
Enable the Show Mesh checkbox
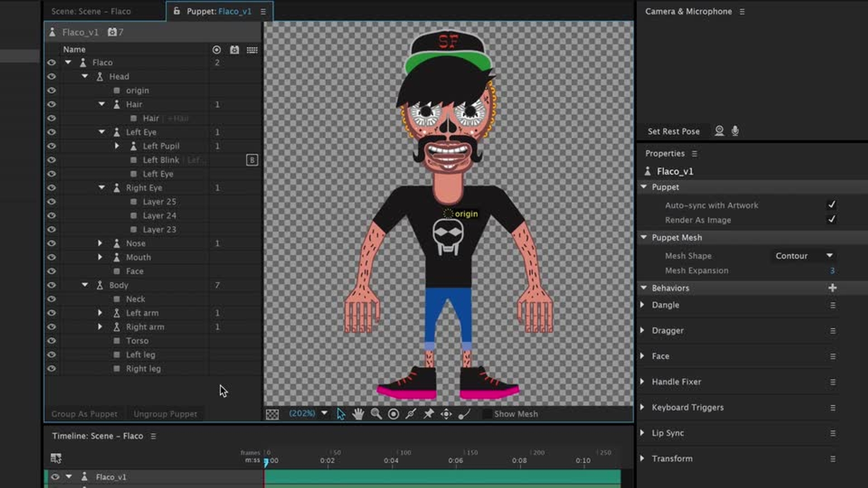[487, 413]
